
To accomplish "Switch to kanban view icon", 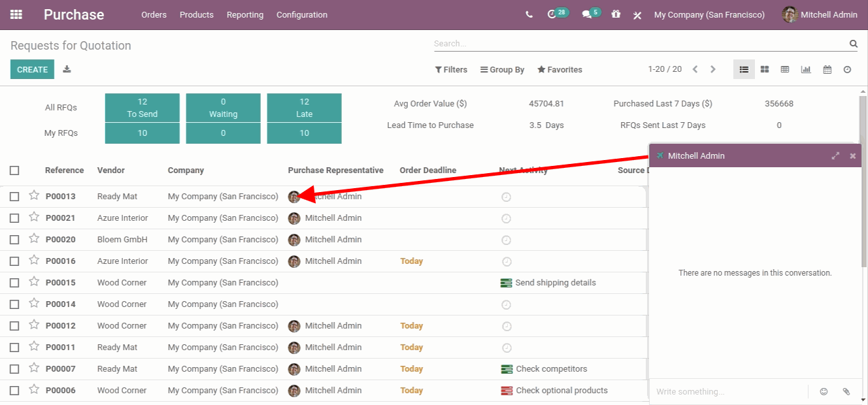I will pyautogui.click(x=765, y=69).
